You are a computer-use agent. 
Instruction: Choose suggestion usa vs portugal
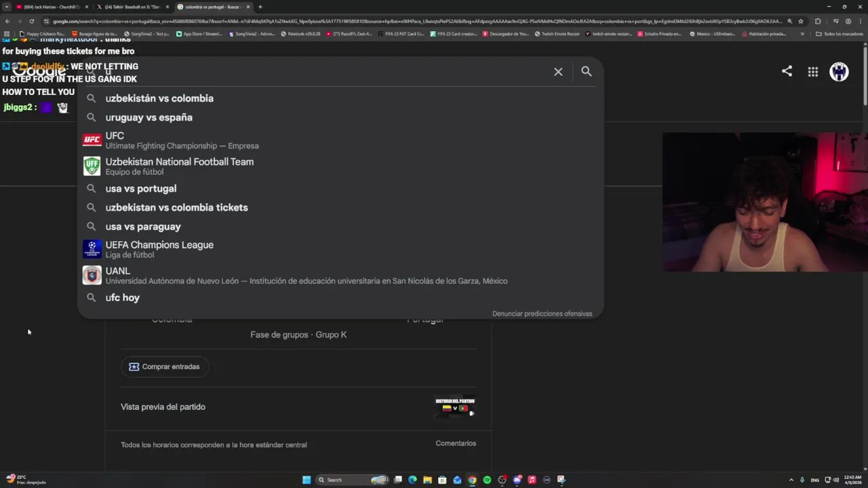pyautogui.click(x=141, y=188)
